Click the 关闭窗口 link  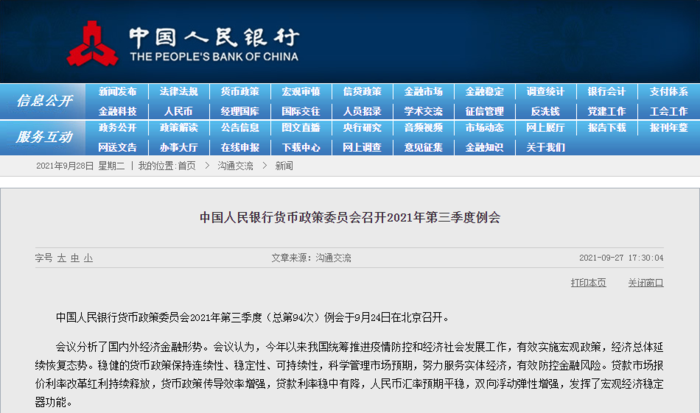(646, 283)
